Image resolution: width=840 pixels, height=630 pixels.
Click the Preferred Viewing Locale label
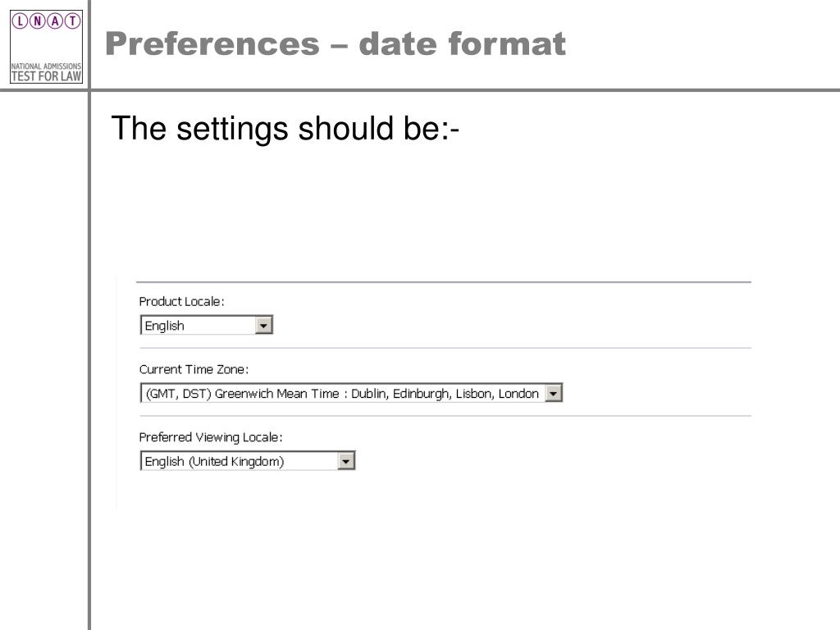pyautogui.click(x=211, y=438)
